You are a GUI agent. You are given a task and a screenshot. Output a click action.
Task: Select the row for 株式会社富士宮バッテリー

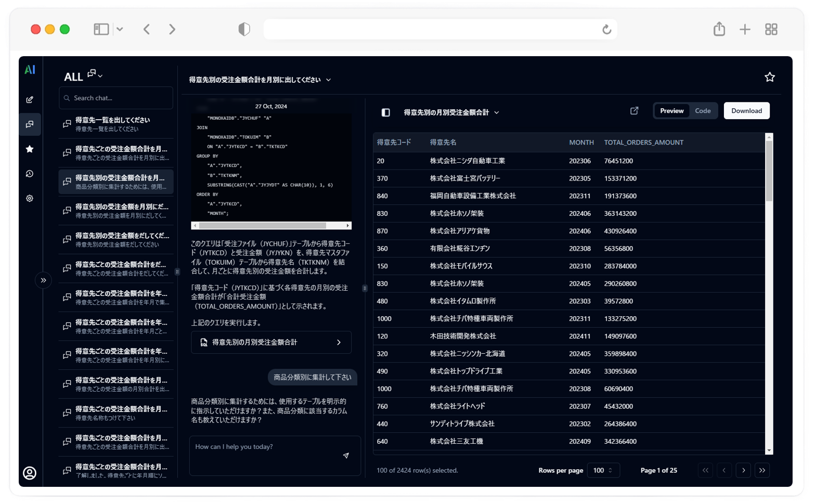569,178
